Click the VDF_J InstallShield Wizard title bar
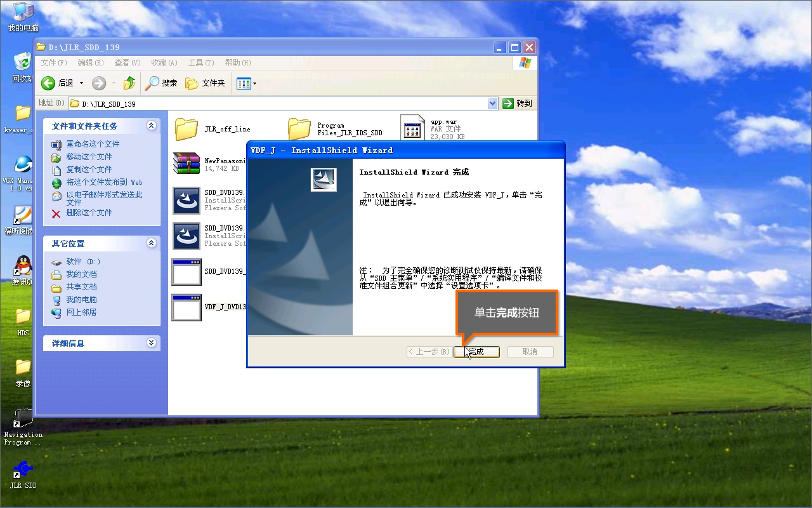This screenshot has width=812, height=508. [405, 150]
